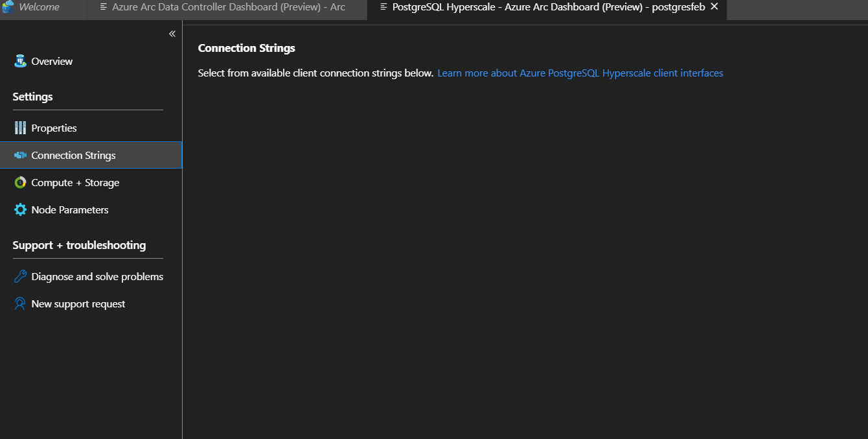Click the icon on Data Controller Dashboard tab

pyautogui.click(x=104, y=7)
